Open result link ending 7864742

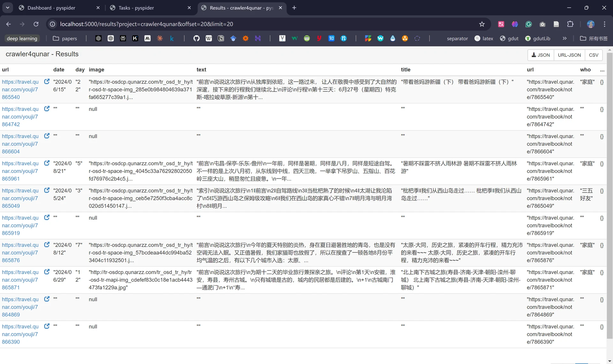point(20,116)
